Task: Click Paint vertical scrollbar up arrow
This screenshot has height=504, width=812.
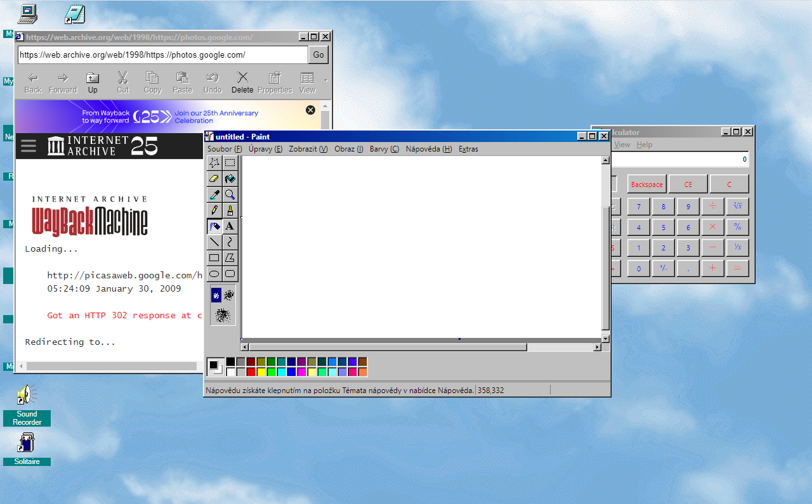Action: (605, 160)
